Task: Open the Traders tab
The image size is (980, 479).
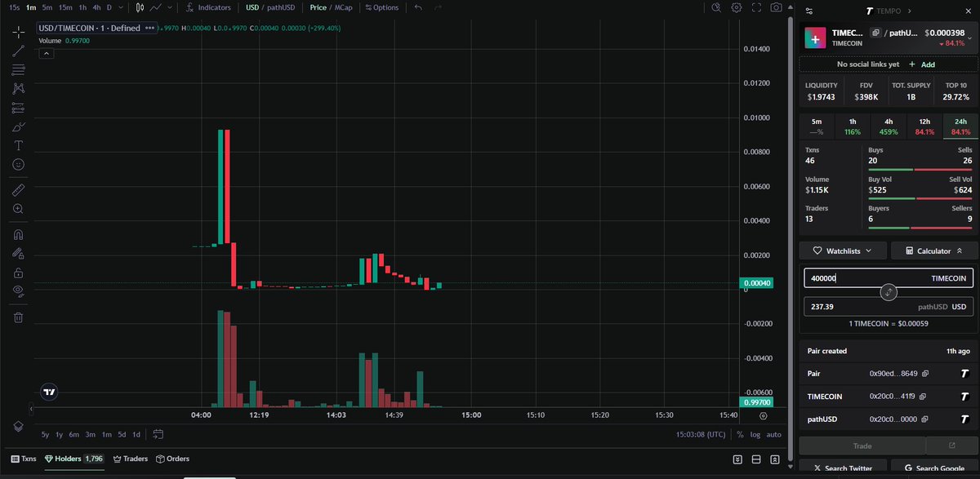Action: [131, 459]
